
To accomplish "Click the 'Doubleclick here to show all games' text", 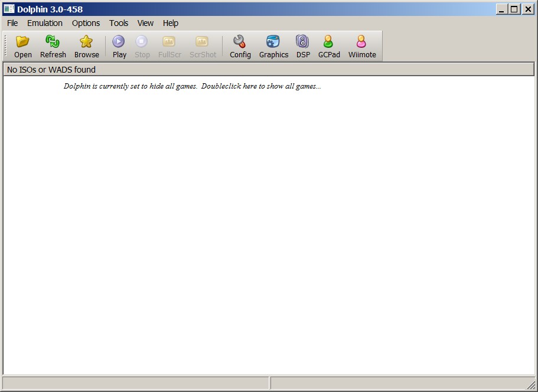I will tap(192, 86).
